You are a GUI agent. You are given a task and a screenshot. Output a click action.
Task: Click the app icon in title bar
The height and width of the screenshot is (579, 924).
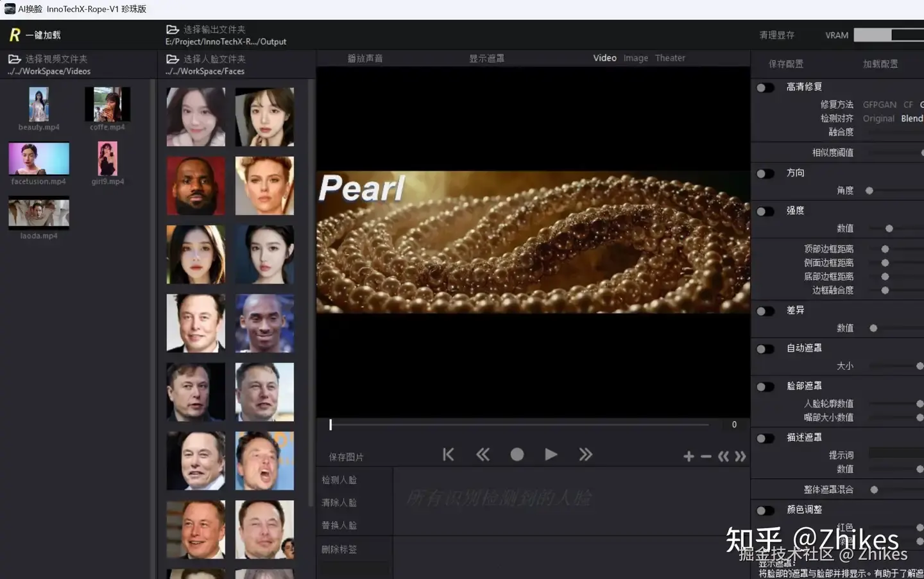(10, 9)
